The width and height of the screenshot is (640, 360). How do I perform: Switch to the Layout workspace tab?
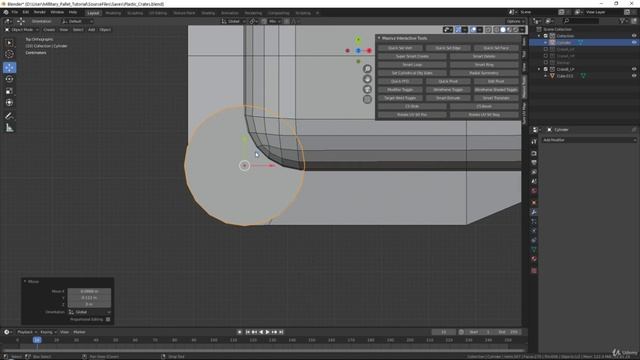[x=93, y=13]
